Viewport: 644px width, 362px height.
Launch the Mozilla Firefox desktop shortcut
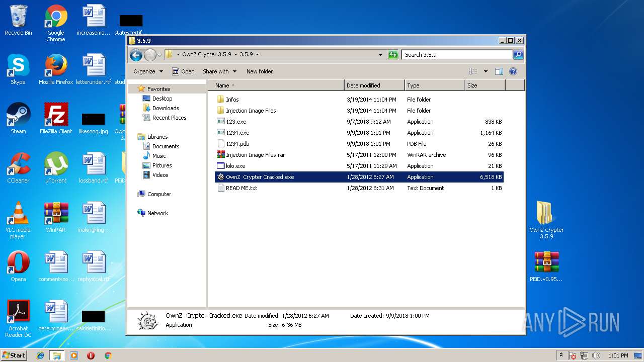click(56, 70)
